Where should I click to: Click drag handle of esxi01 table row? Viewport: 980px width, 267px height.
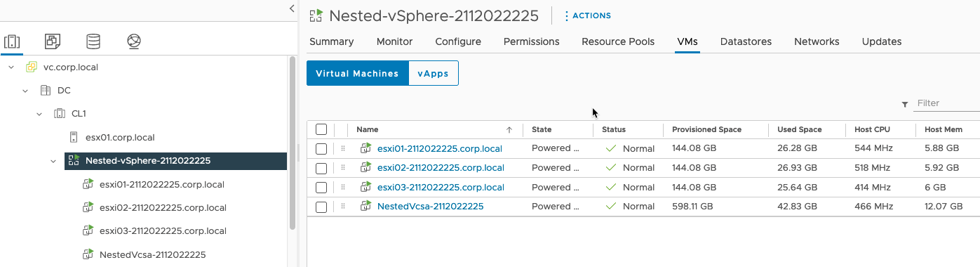pos(343,148)
